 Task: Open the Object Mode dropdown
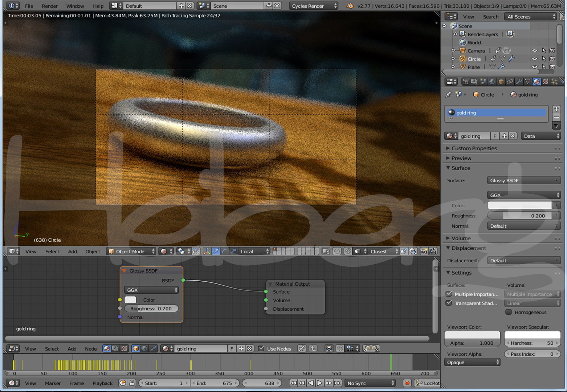(x=131, y=251)
